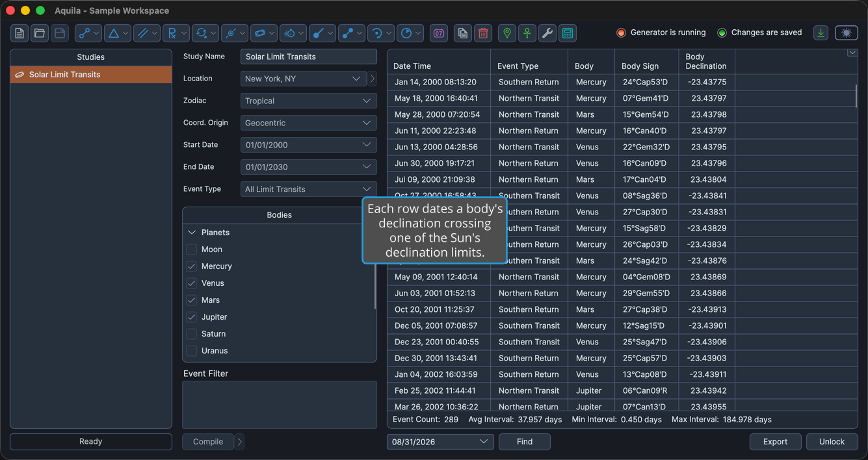Collapse the Planets group in Bodies
Viewport: 868px width, 460px height.
192,233
